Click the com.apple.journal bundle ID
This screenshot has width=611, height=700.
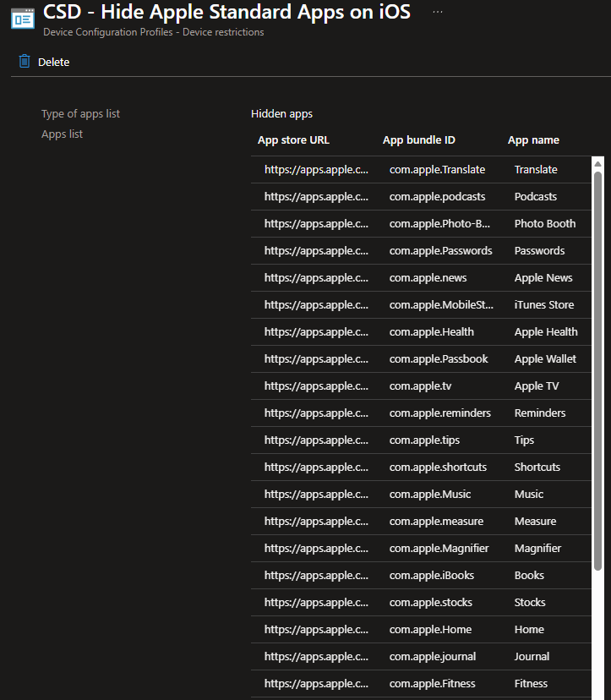[x=433, y=657]
